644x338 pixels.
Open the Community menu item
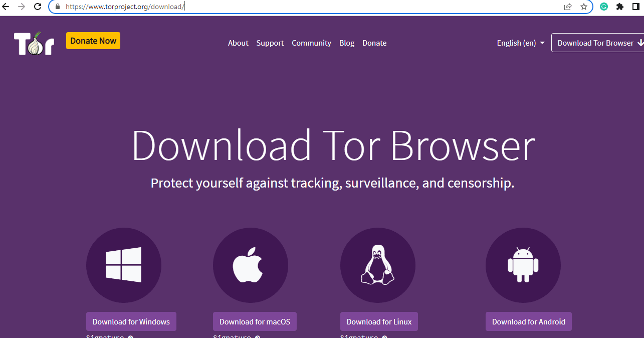[312, 43]
